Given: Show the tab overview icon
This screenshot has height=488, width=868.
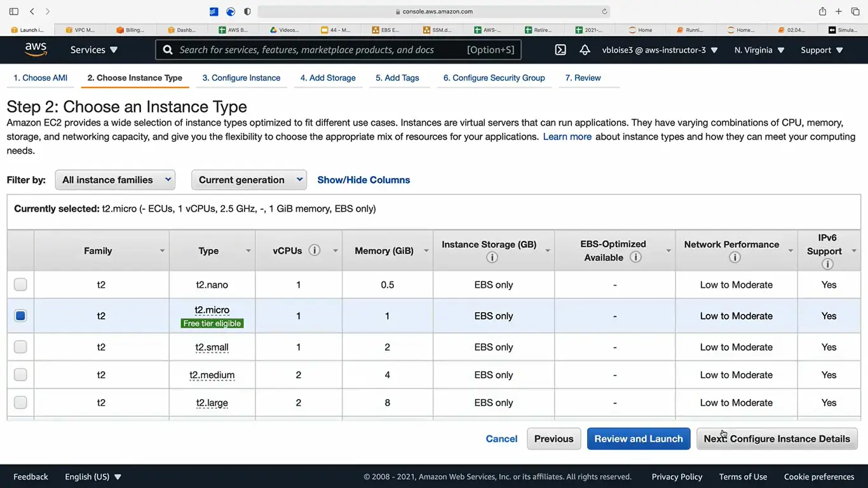Looking at the screenshot, I should click(855, 11).
